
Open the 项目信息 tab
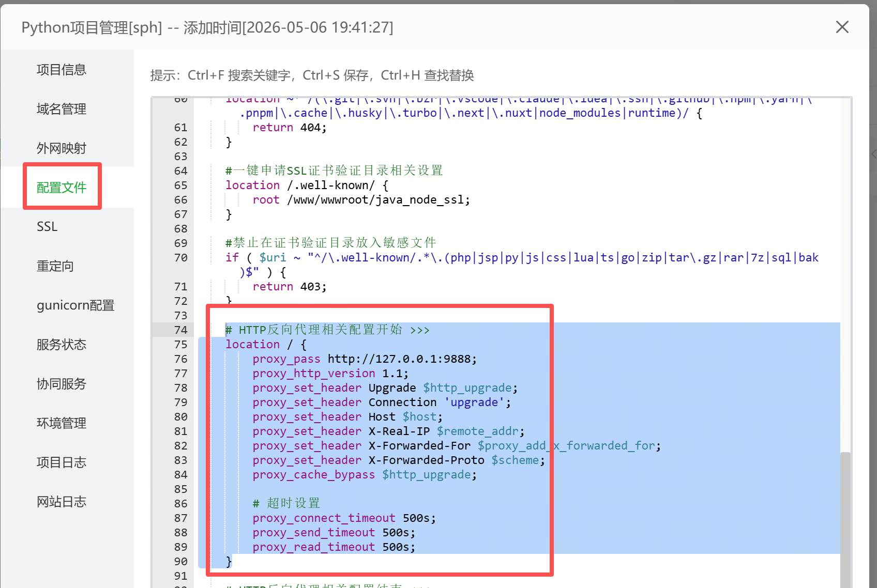[61, 70]
